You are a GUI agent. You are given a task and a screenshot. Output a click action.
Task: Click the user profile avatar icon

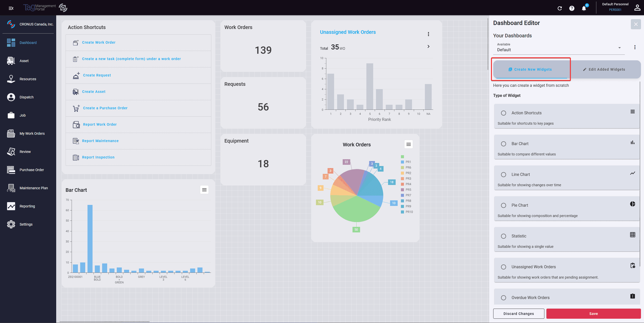coord(637,8)
